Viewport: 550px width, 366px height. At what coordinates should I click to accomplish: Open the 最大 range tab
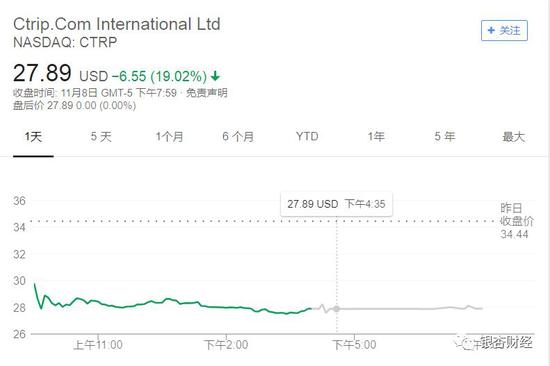pos(514,137)
